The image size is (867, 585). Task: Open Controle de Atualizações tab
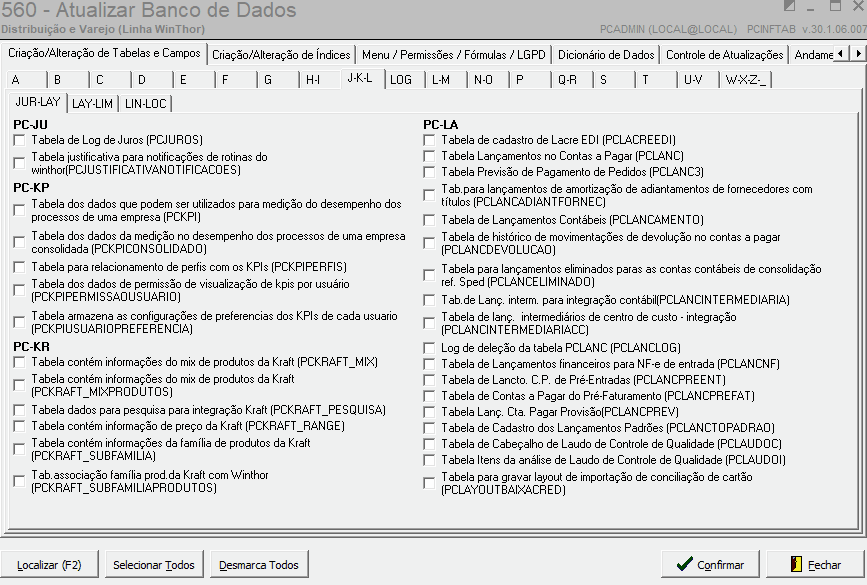tap(724, 55)
